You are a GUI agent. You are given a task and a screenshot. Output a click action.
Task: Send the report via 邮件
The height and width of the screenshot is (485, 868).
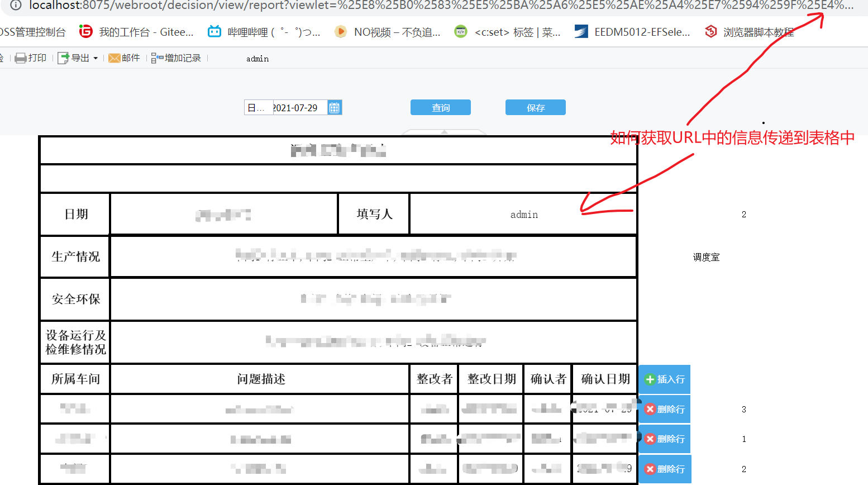124,58
